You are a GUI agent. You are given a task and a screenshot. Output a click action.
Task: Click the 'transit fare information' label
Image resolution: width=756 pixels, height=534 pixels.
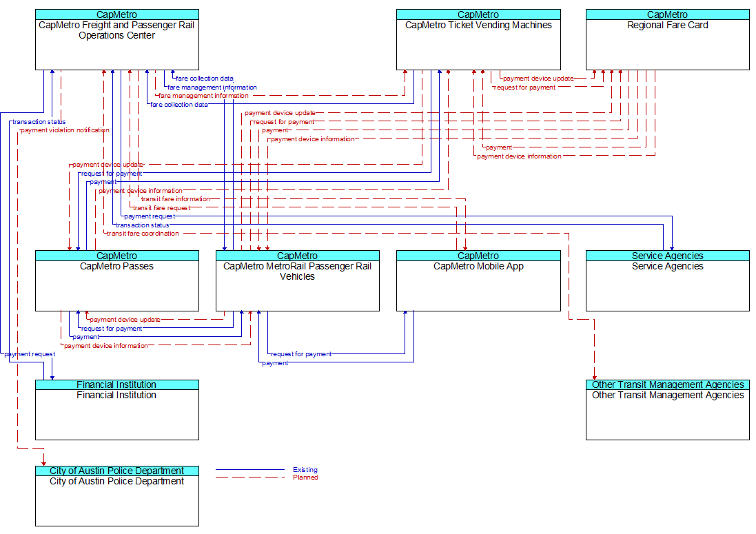(176, 199)
